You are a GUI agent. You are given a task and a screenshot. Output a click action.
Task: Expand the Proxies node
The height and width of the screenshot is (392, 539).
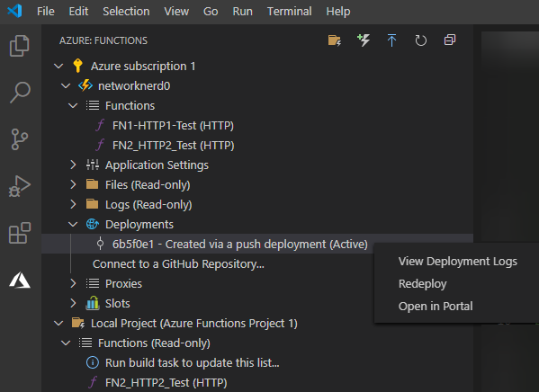[x=73, y=283]
